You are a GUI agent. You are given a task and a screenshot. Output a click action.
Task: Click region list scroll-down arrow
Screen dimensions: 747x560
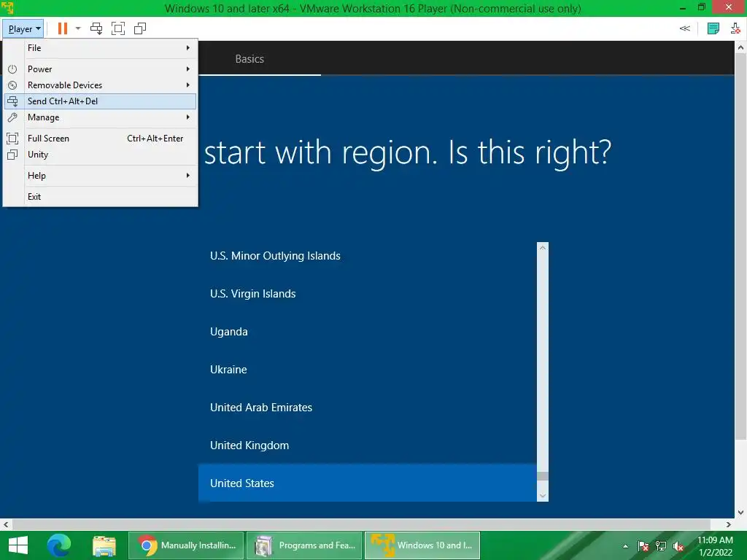point(542,496)
